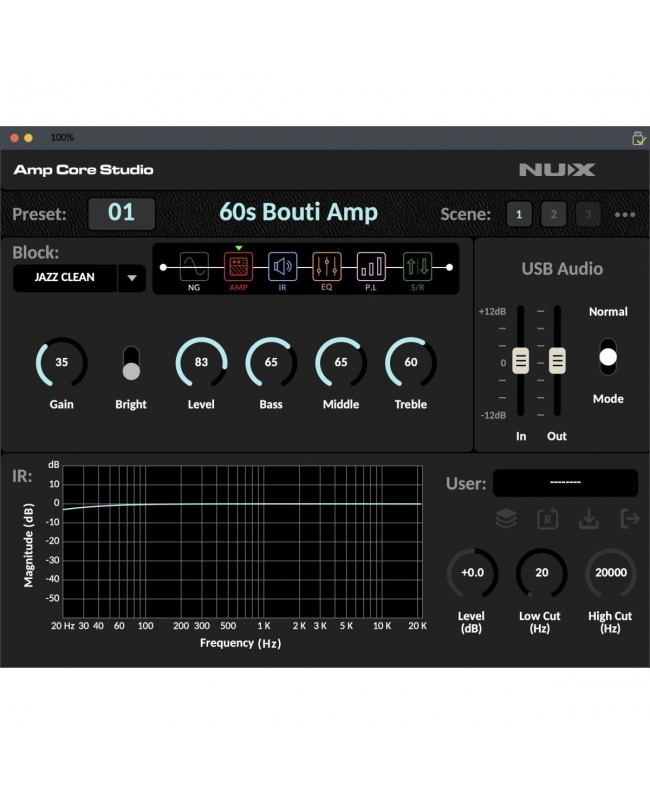Click the Normal mode label

(608, 312)
